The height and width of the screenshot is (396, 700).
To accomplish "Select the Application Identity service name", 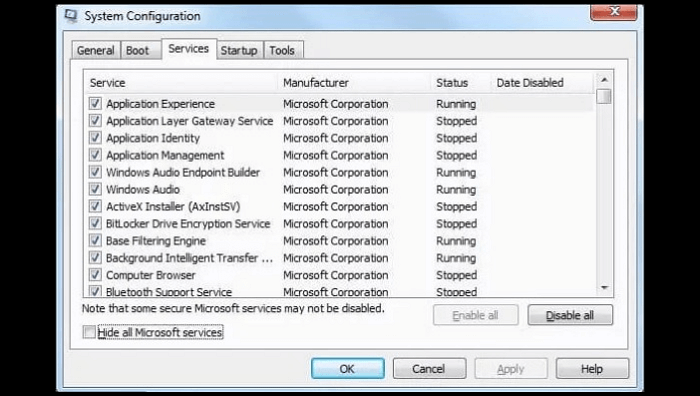I will click(x=153, y=138).
